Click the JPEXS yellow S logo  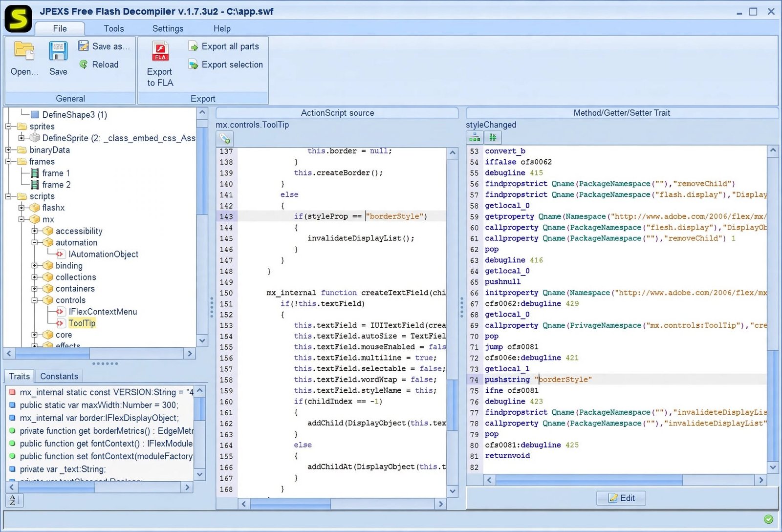(x=18, y=19)
